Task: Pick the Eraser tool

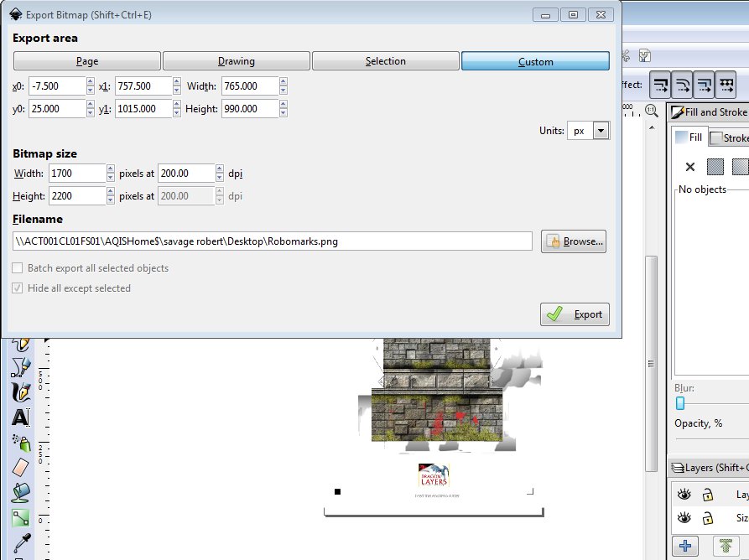Action: coord(21,468)
